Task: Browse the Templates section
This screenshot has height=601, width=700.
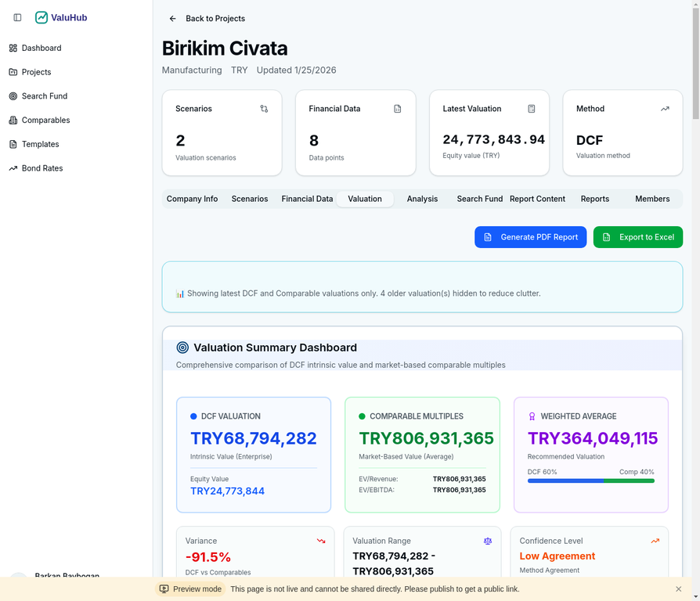Action: point(39,144)
